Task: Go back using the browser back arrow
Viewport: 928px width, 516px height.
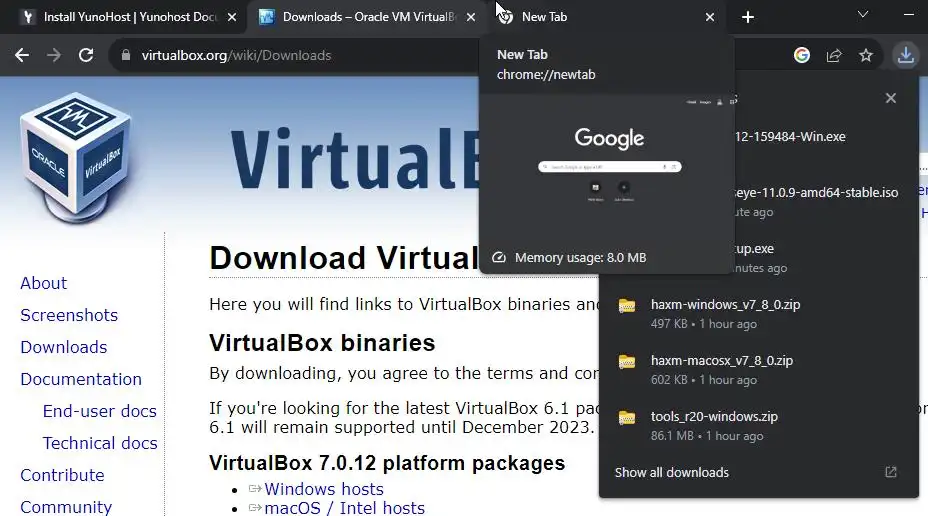Action: [22, 55]
